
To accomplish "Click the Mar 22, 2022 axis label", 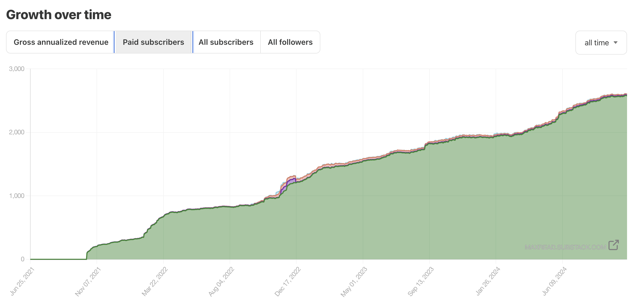I will pos(154,282).
